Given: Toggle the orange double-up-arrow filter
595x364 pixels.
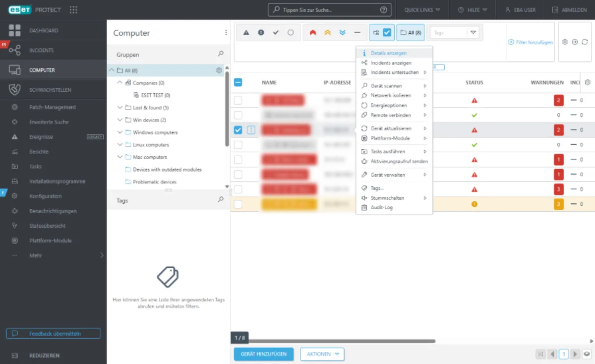Looking at the screenshot, I should point(327,33).
